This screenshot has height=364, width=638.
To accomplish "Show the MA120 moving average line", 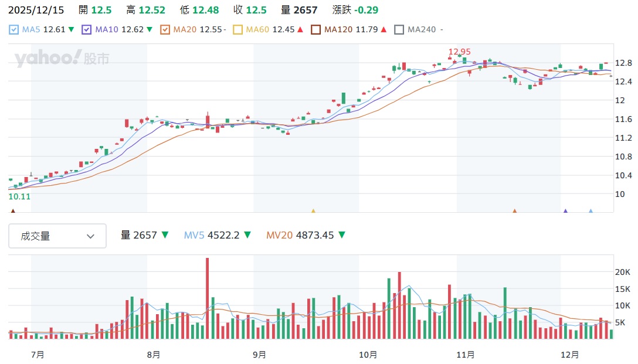I will pos(316,29).
